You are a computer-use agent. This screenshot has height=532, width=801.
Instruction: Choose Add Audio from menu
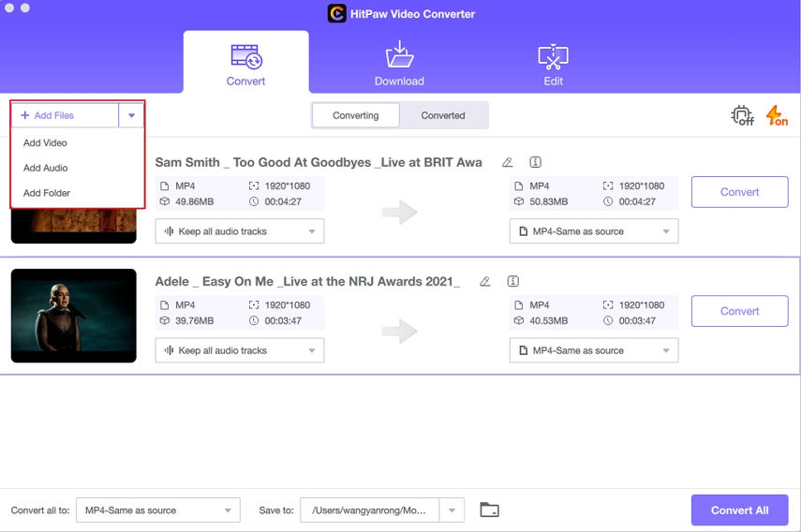(x=46, y=168)
